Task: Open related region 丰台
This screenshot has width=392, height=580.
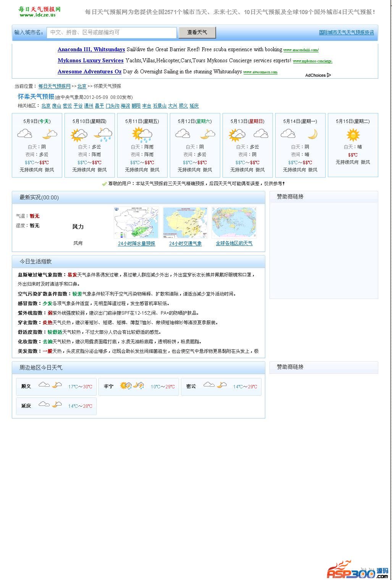Action: (x=147, y=106)
